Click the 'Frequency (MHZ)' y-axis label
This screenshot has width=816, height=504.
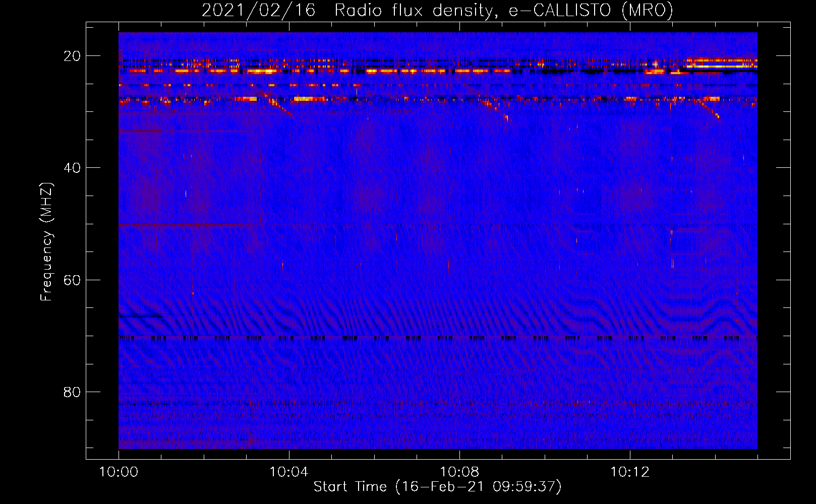[x=46, y=241]
